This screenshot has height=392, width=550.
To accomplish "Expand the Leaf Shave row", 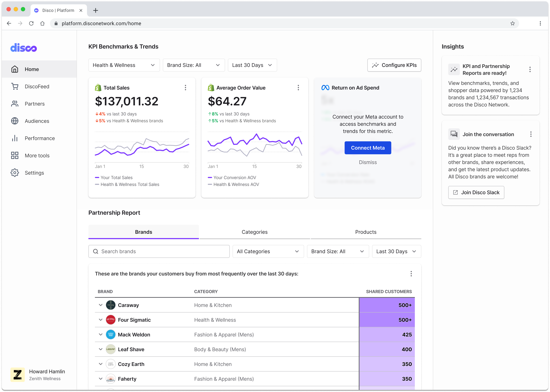I will 101,349.
